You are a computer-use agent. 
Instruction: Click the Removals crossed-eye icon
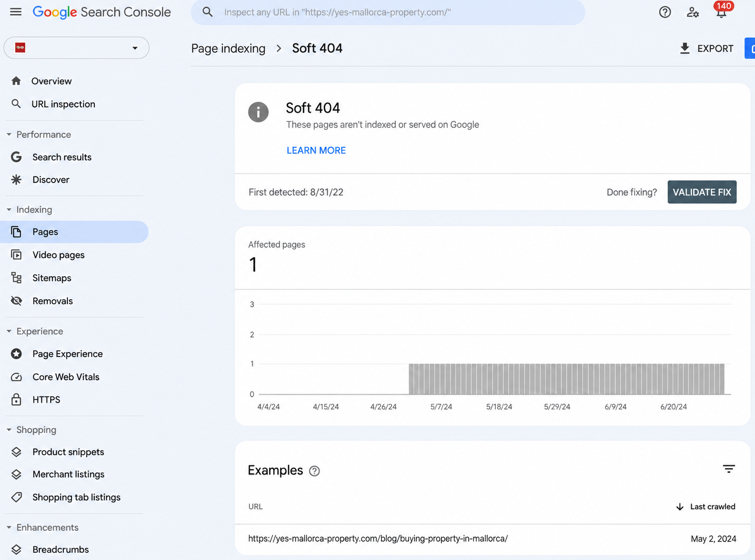(16, 301)
